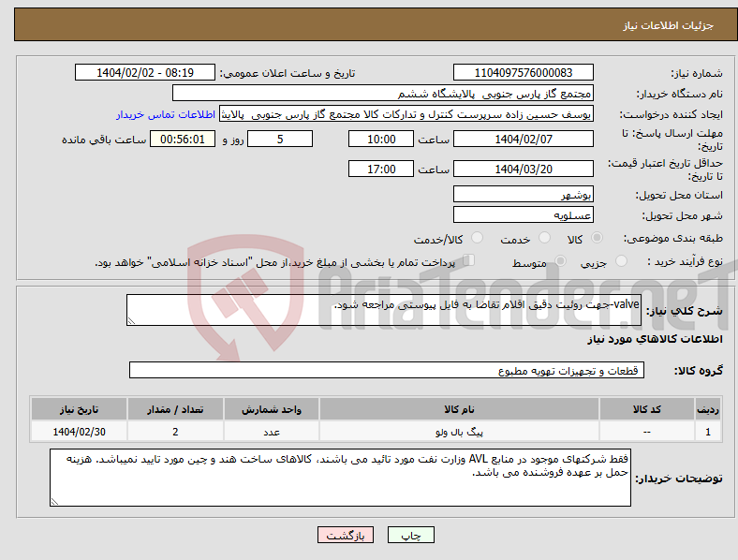The height and width of the screenshot is (560, 738).
Task: Click the نام کالا column header
Action: point(459,409)
